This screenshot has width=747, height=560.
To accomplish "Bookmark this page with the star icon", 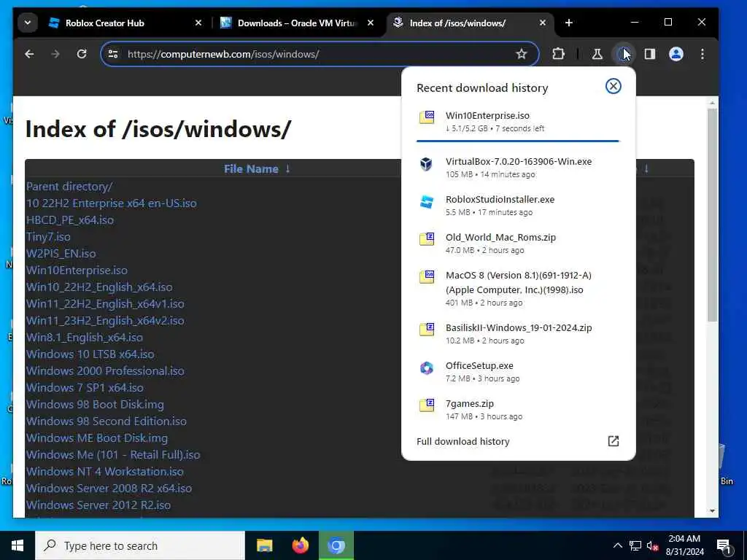I will click(x=522, y=54).
